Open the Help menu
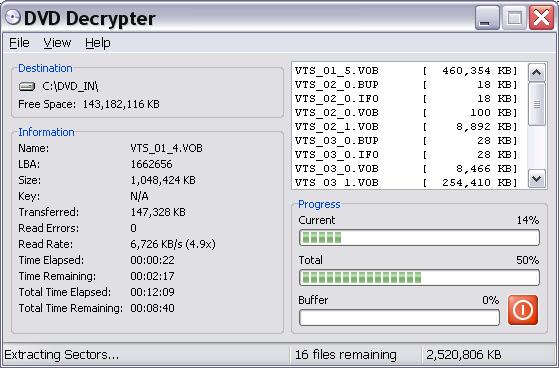The width and height of the screenshot is (559, 368). pos(98,43)
